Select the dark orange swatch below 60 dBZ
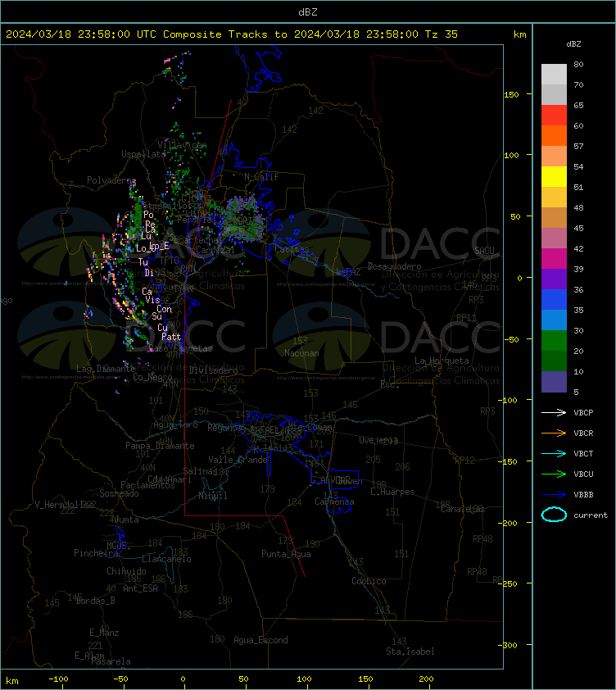Viewport: 616px width, 690px height. 554,135
